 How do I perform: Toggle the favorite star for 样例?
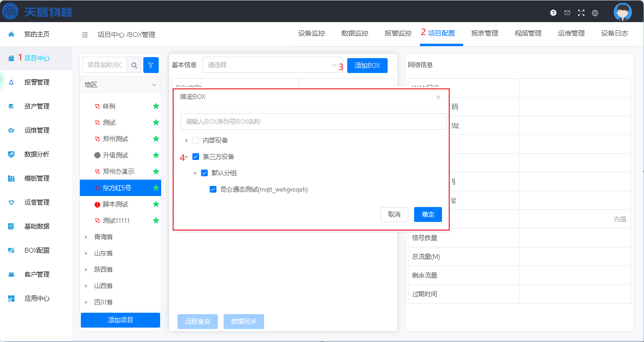(156, 106)
